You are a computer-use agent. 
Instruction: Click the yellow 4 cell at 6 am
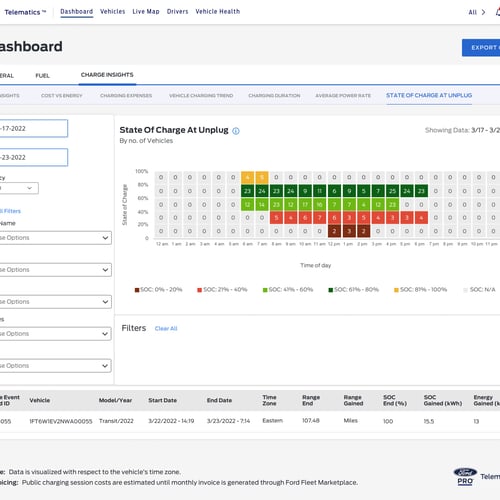pos(247,177)
